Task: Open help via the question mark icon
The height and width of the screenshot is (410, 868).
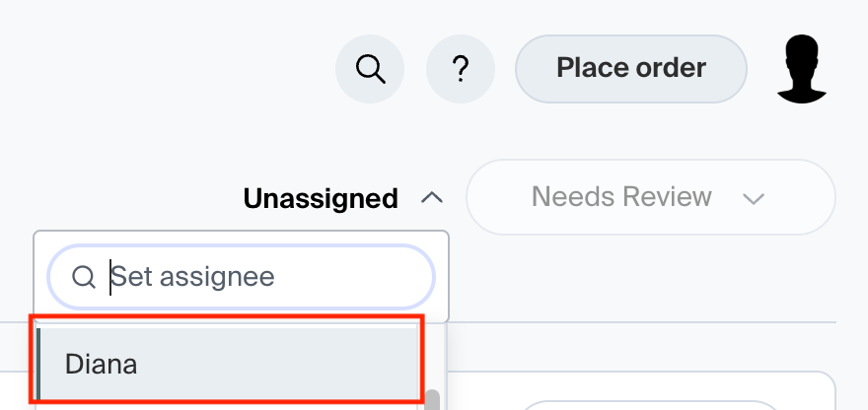Action: [x=459, y=69]
